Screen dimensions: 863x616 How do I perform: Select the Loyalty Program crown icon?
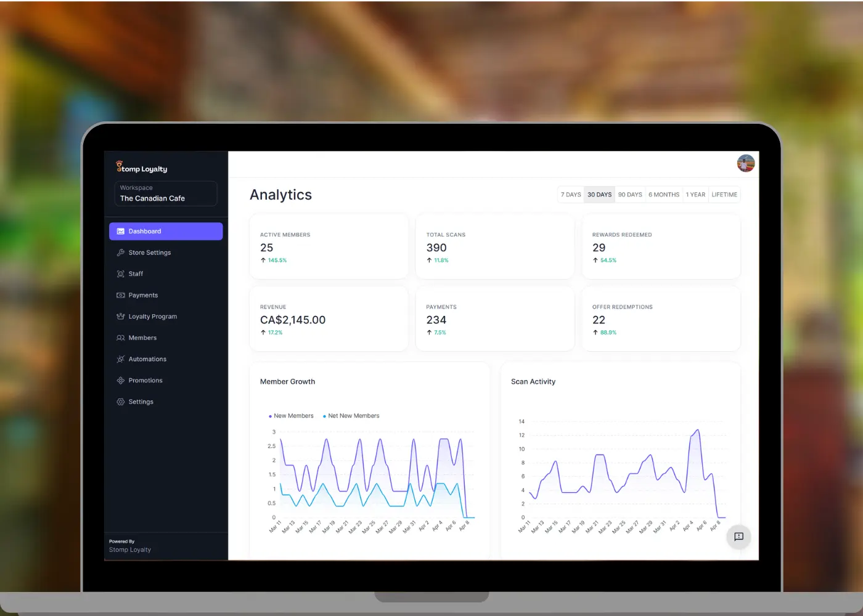pyautogui.click(x=120, y=316)
